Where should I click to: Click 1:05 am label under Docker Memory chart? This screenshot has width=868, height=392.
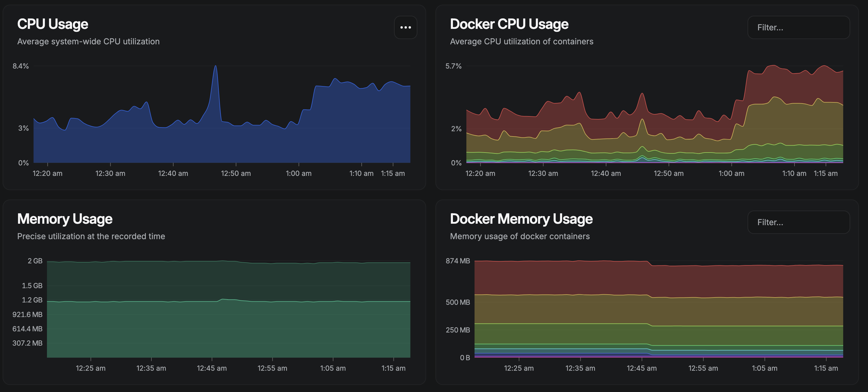pos(764,368)
